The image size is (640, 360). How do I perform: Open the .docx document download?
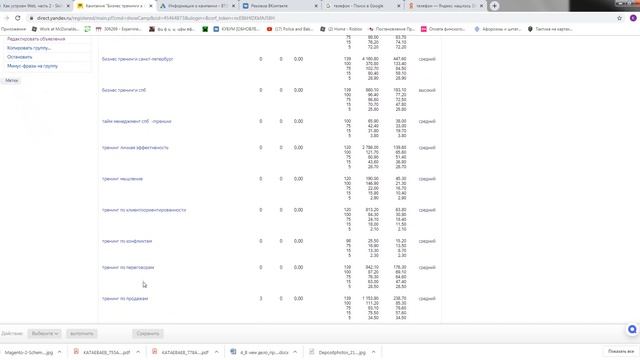(x=260, y=352)
